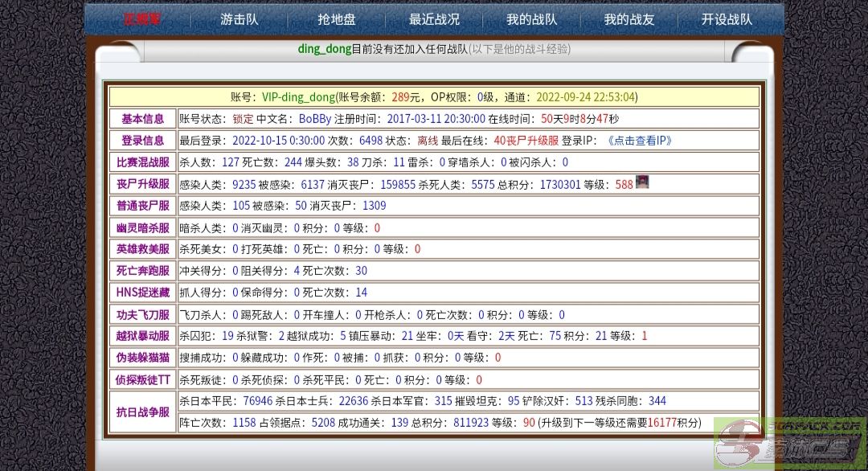This screenshot has height=471, width=868.
Task: Click last login 2022-10-15 0:30:00
Action: click(x=278, y=141)
